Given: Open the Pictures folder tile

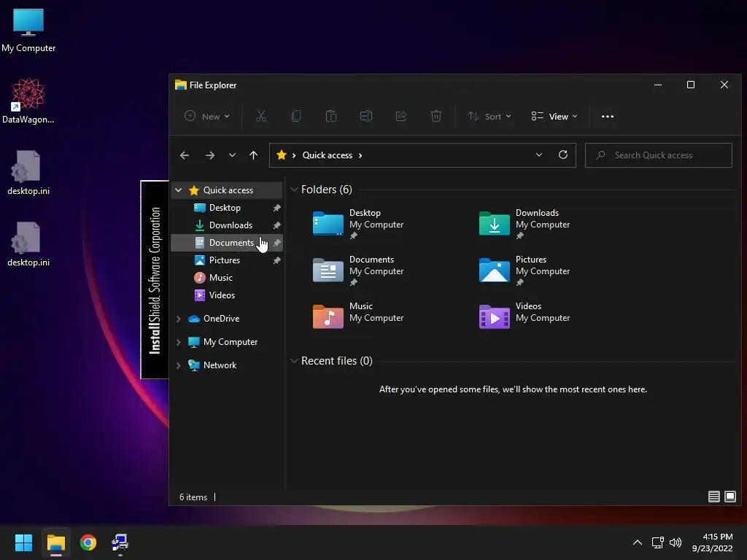Looking at the screenshot, I should (525, 271).
